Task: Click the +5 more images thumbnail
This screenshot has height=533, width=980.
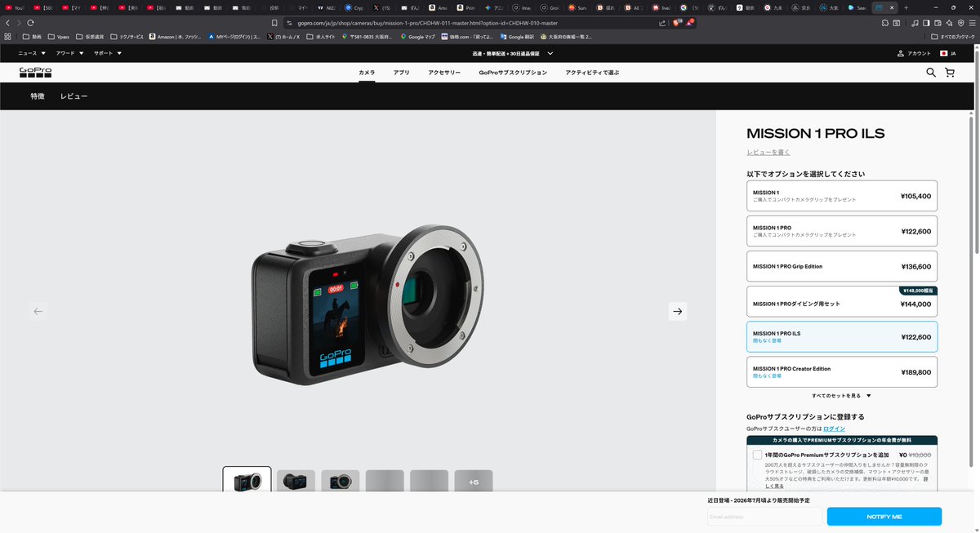Action: click(474, 482)
